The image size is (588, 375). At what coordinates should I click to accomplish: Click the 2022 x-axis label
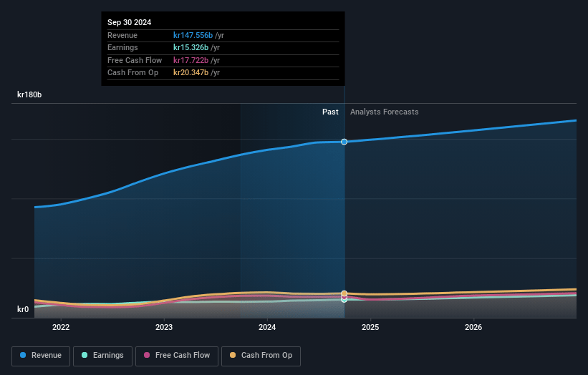[x=61, y=327]
